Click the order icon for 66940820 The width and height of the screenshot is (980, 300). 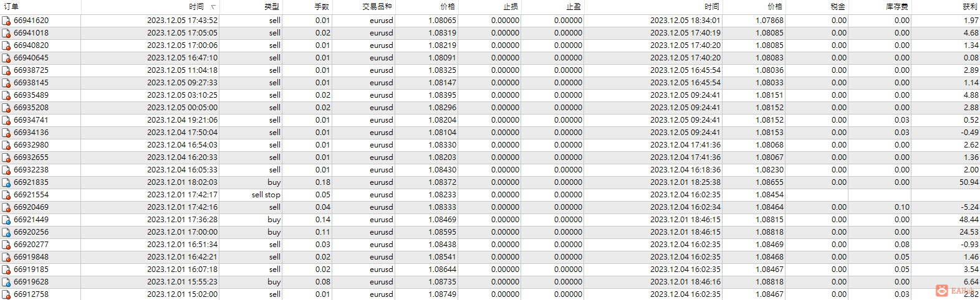pyautogui.click(x=6, y=45)
